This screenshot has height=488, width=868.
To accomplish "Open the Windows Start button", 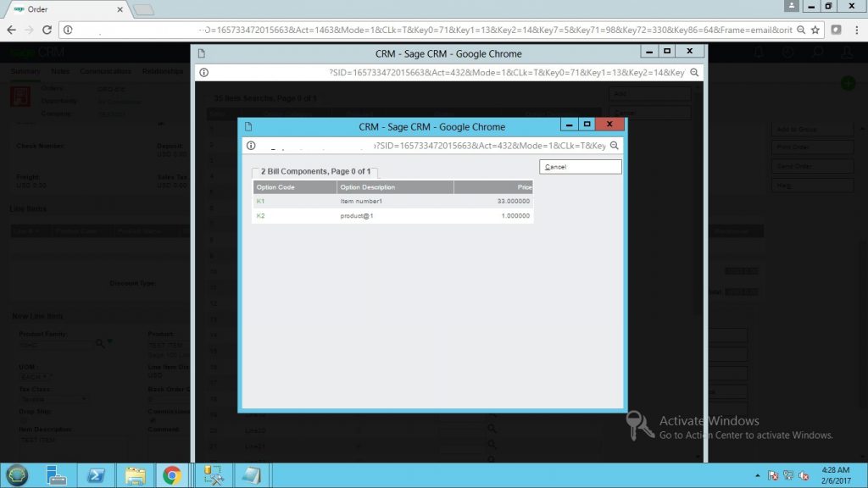I will [17, 475].
